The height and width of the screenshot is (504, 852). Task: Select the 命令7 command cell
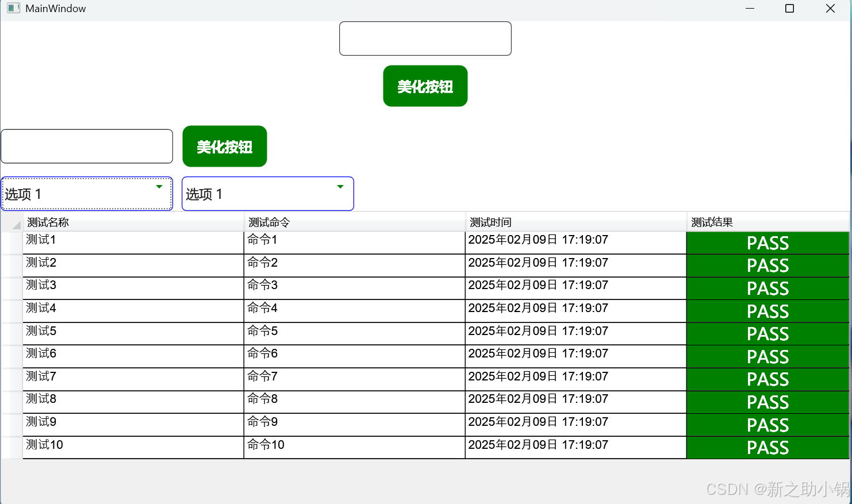coord(355,379)
